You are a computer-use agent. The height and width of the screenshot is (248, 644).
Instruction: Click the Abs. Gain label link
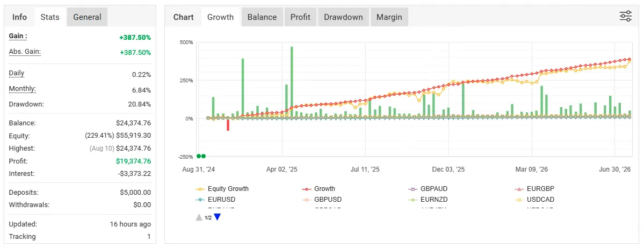[25, 52]
